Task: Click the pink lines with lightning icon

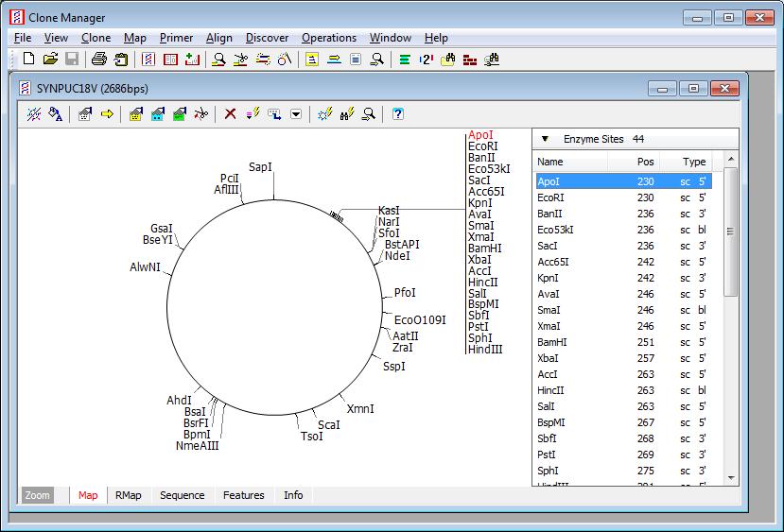Action: click(x=253, y=114)
